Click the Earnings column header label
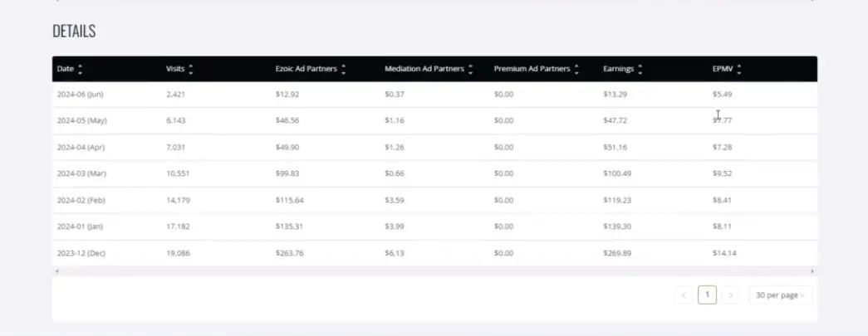868x336 pixels. [618, 69]
